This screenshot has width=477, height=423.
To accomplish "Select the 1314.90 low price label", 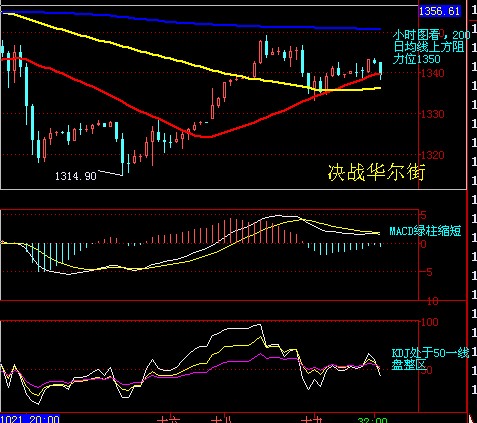I will 76,176.
